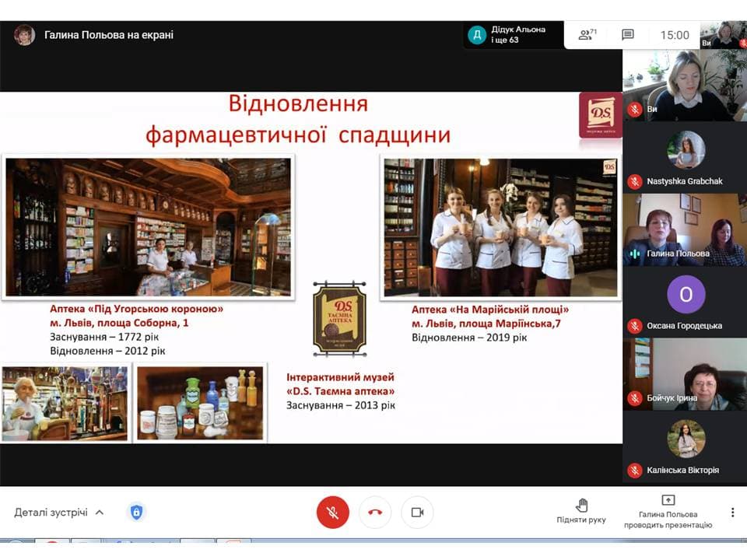Select Nastyshka Grabchak participant tile
The image size is (747, 560).
coord(685,157)
